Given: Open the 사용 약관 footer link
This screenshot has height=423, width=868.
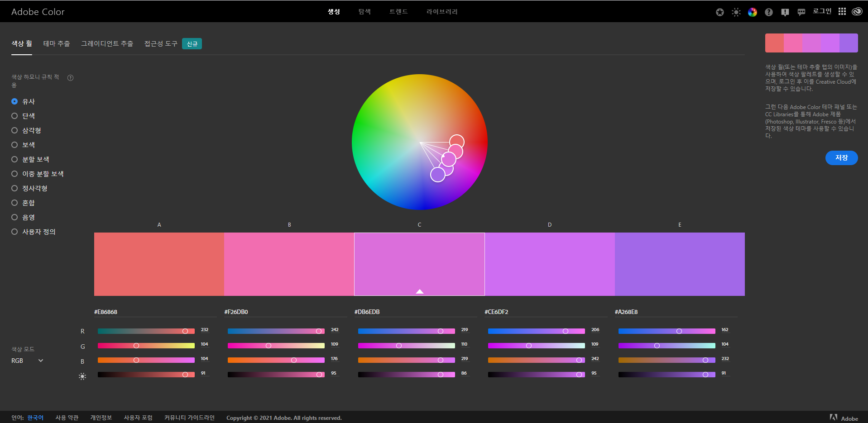Looking at the screenshot, I should [67, 418].
